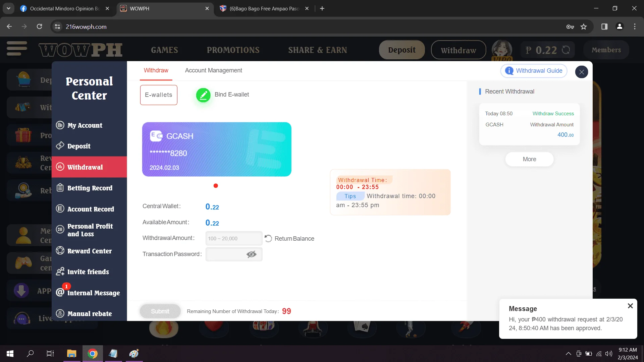Image resolution: width=644 pixels, height=362 pixels.
Task: Click the user avatar picture in header
Action: pos(502,50)
